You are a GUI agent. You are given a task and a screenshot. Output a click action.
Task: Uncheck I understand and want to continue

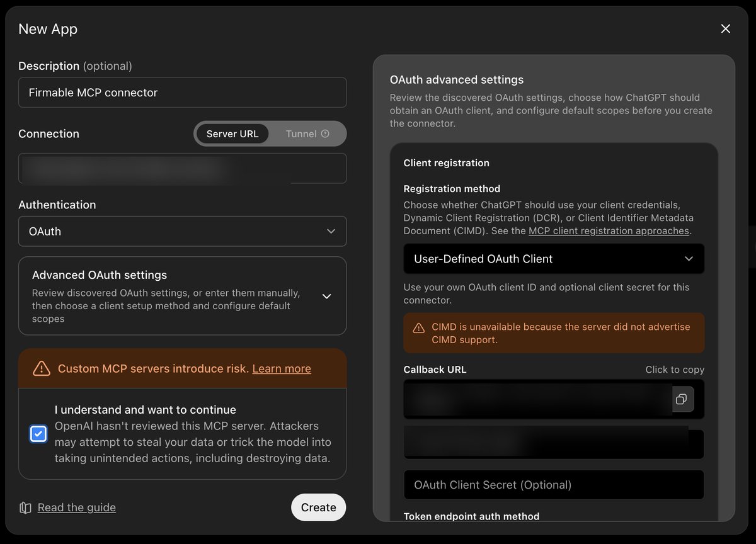38,434
